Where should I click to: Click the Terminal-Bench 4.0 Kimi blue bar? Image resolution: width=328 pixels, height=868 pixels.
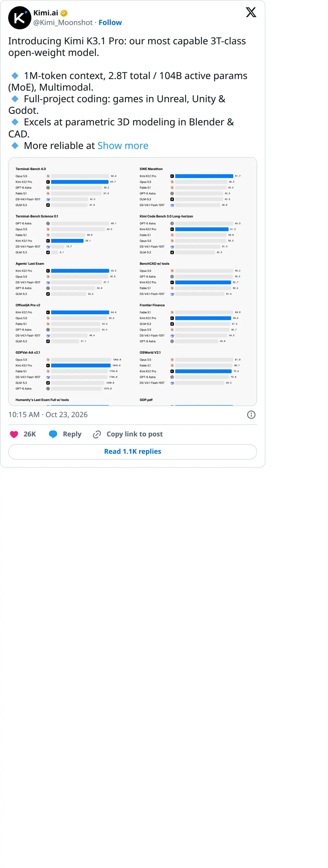point(80,182)
